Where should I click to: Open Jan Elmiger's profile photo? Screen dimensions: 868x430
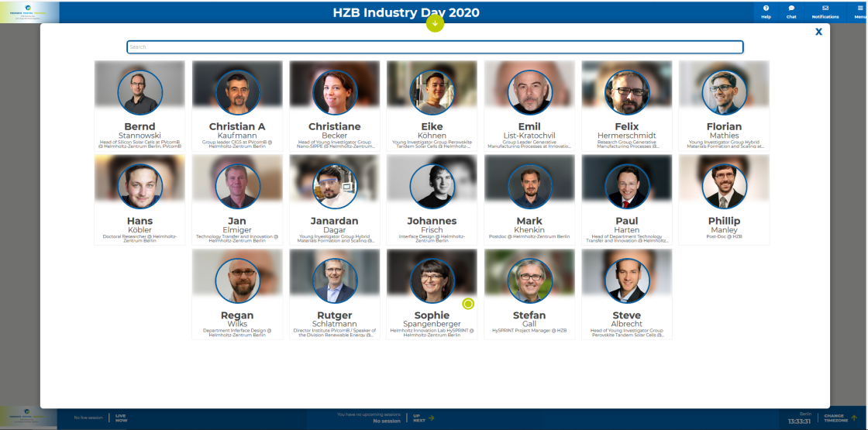coord(237,187)
